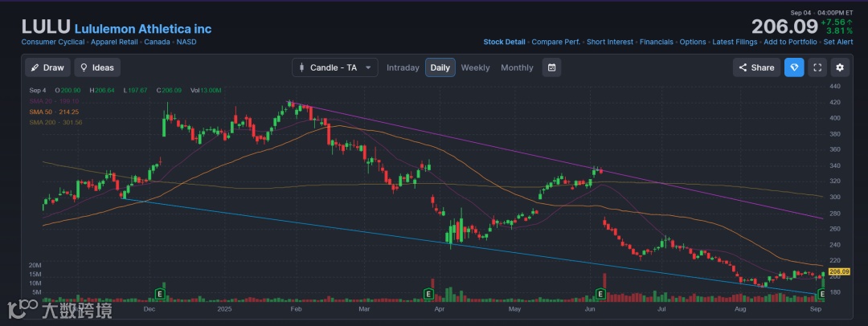Open the Apparel Retail industry link
The height and width of the screenshot is (326, 868).
coord(115,42)
